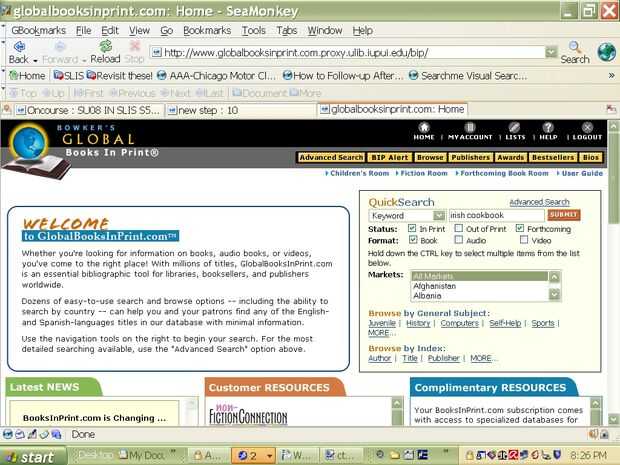
Task: Open Searchme Visual Search bookmark
Action: (468, 76)
